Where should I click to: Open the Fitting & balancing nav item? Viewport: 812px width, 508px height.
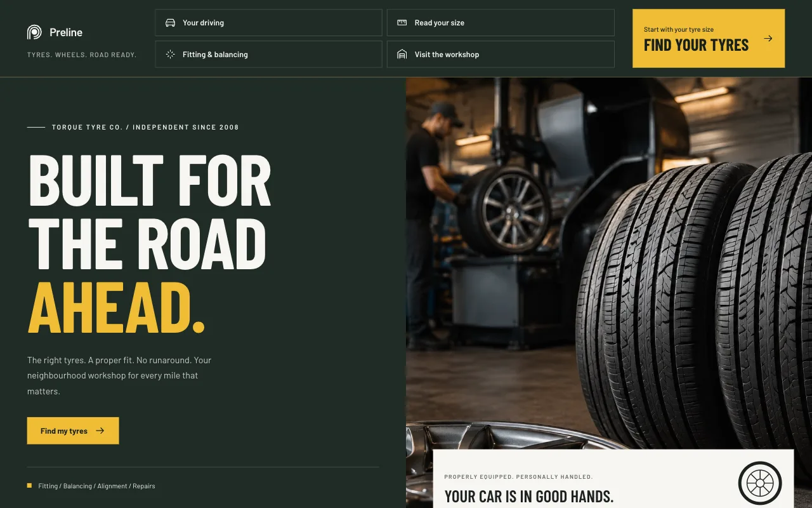(268, 55)
